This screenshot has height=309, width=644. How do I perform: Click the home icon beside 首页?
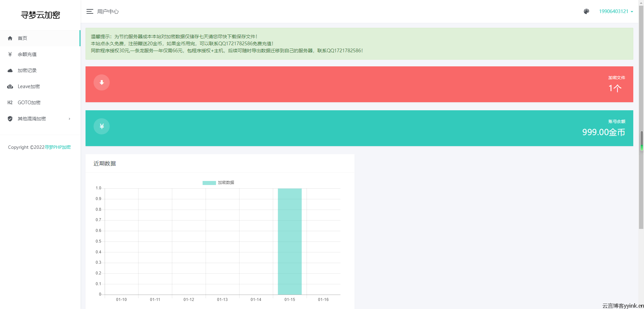[x=10, y=38]
